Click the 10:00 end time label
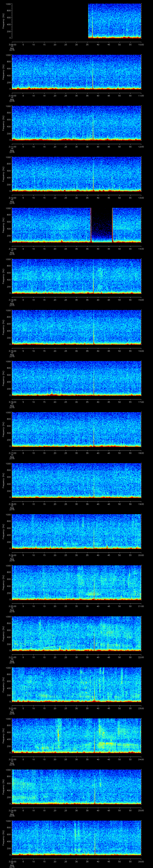The height and width of the screenshot is (868, 153). 141,44
